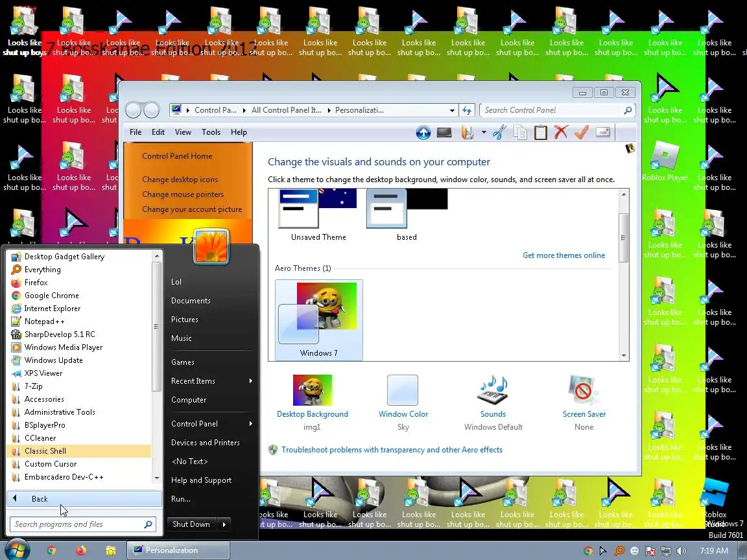Click the envelope icon in the toolbar
This screenshot has height=560, width=747.
coord(603,132)
